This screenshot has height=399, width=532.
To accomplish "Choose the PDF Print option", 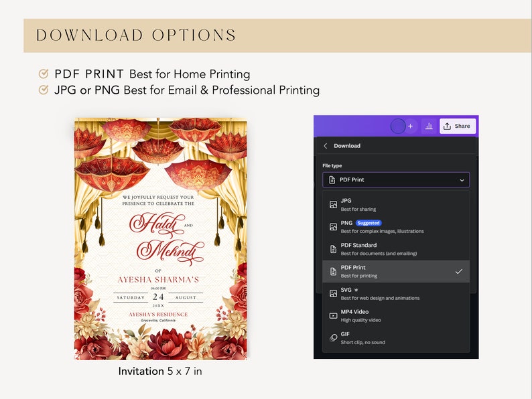I will coord(396,272).
